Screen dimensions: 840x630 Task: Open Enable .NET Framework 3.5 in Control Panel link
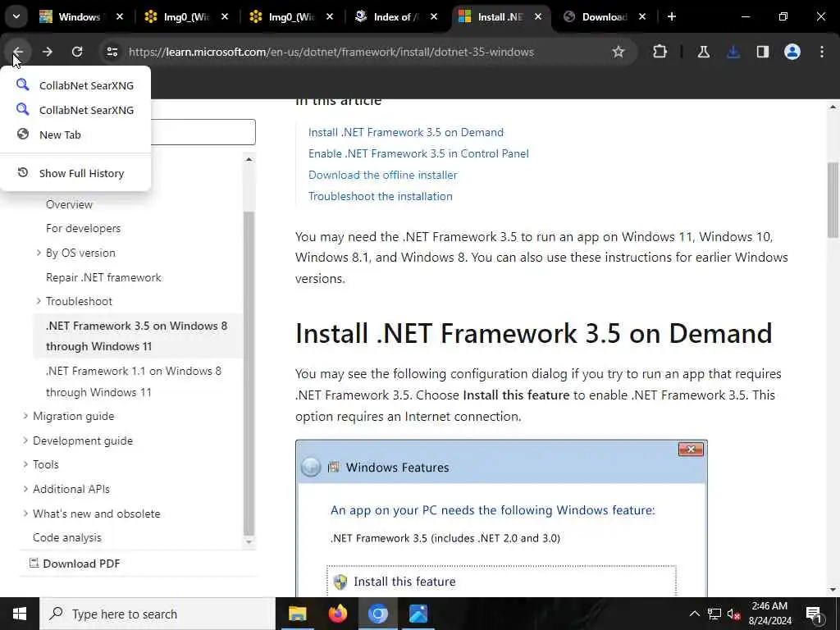[418, 153]
